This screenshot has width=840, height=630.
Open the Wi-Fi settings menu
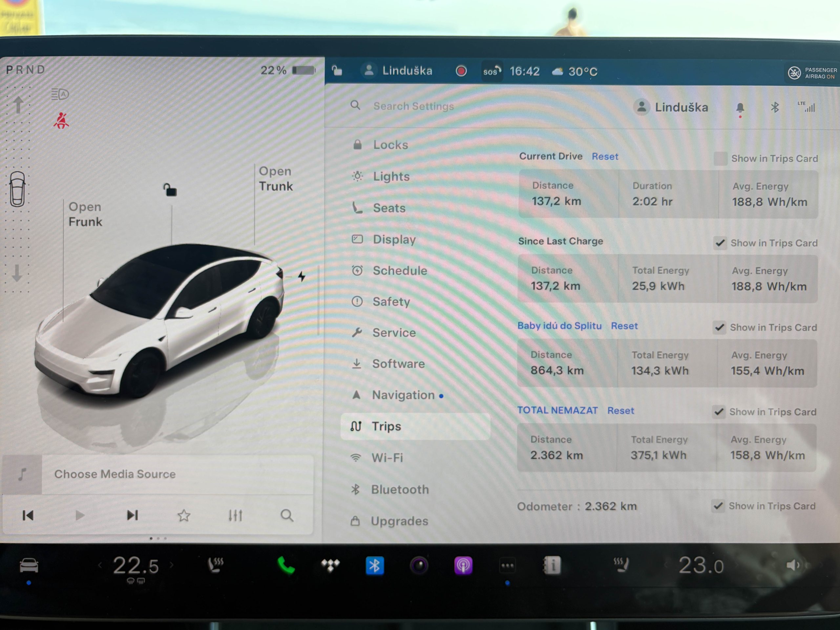pyautogui.click(x=415, y=458)
